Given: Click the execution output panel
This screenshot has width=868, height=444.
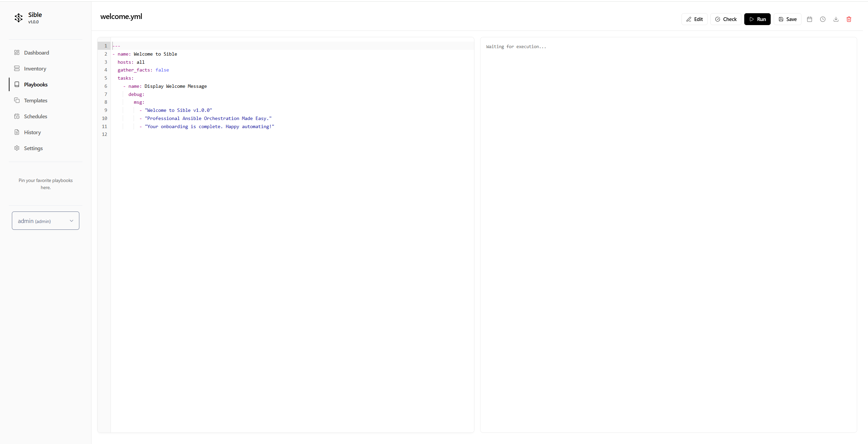Looking at the screenshot, I should tap(668, 234).
